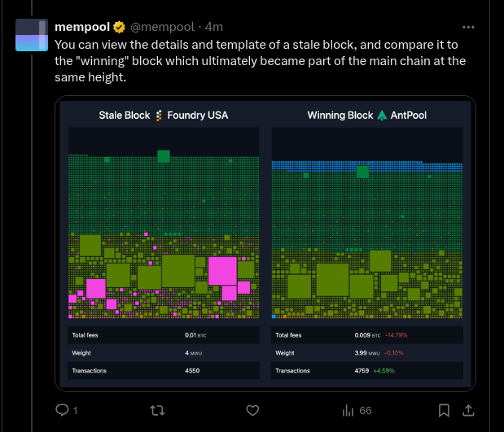
Task: Like the tweet with heart icon
Action: (253, 410)
